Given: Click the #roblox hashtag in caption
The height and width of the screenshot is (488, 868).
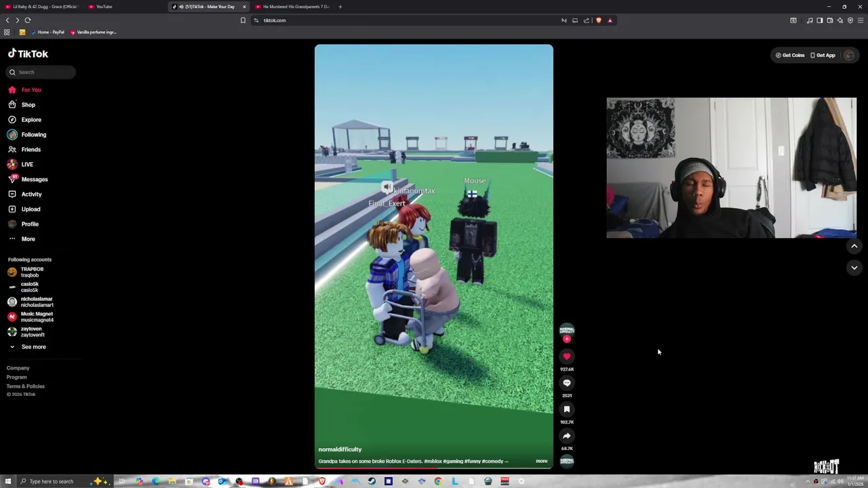Looking at the screenshot, I should click(433, 461).
